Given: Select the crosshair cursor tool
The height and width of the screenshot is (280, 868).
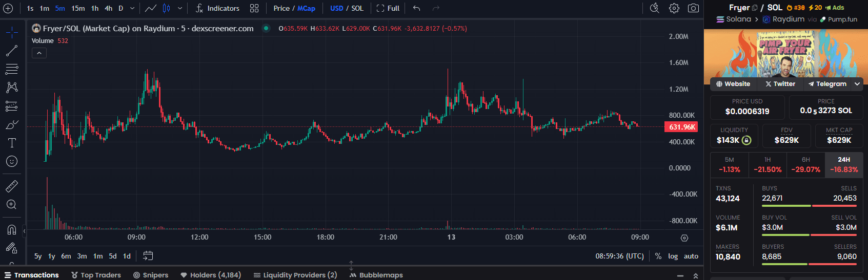Looking at the screenshot, I should tap(12, 33).
